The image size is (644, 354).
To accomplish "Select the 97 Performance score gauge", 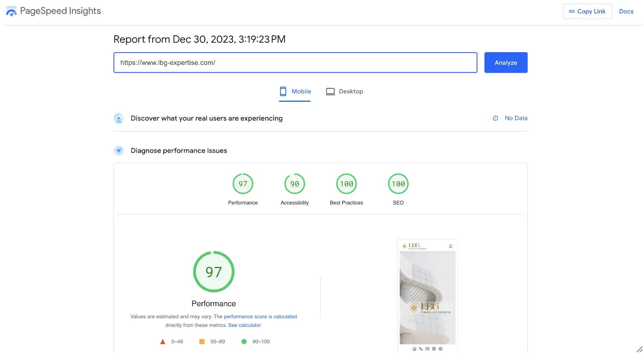I will pyautogui.click(x=243, y=184).
